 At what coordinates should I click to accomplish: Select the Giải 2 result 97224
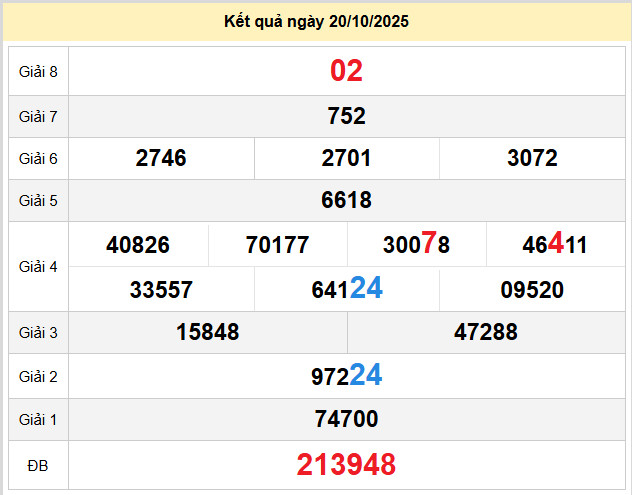click(x=346, y=376)
